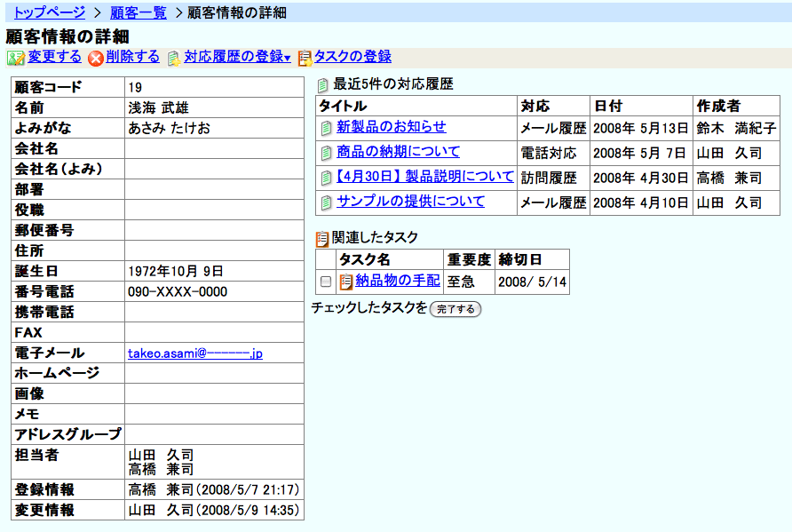Open the 新製品のお知らせ history link
Image resolution: width=792 pixels, height=532 pixels.
point(391,127)
